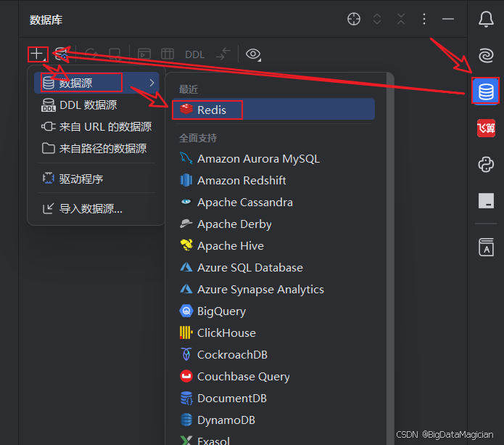Hide the database panel with dash icon
504x445 pixels.
click(447, 19)
